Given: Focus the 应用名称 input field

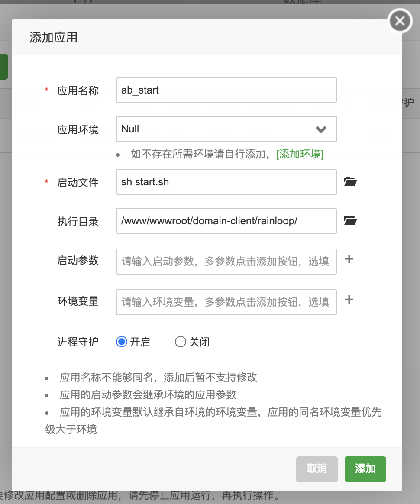Looking at the screenshot, I should click(226, 90).
